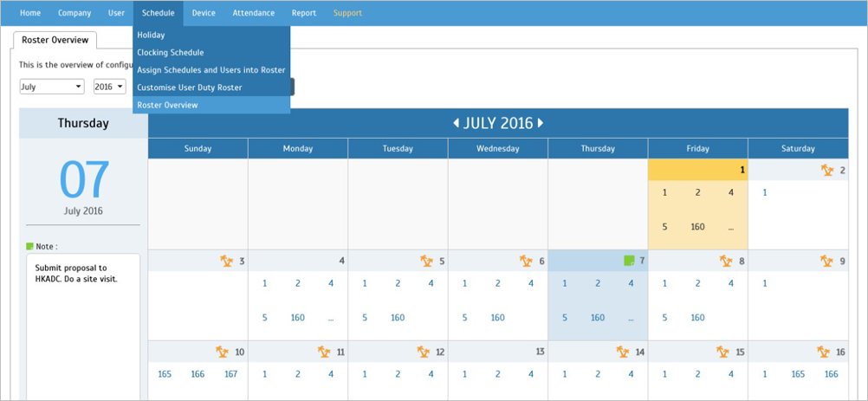
Task: Click the green note icon on July 7
Action: pyautogui.click(x=629, y=261)
